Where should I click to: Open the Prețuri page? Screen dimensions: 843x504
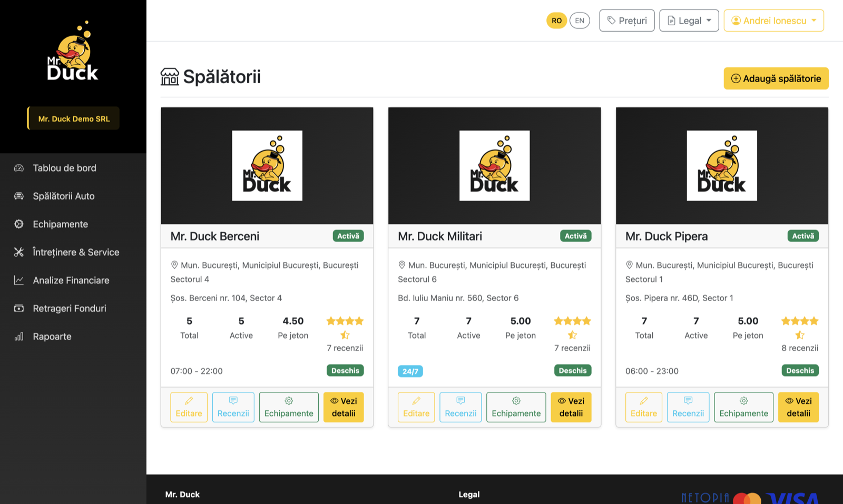pyautogui.click(x=627, y=21)
